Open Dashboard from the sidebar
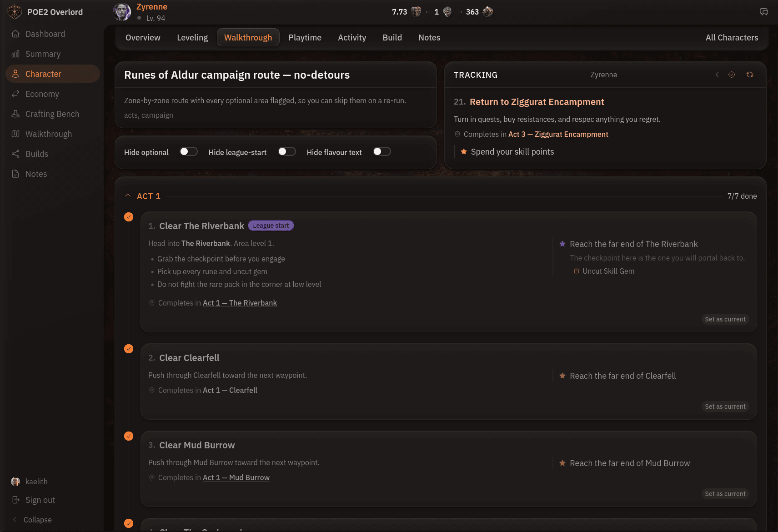 (53, 34)
